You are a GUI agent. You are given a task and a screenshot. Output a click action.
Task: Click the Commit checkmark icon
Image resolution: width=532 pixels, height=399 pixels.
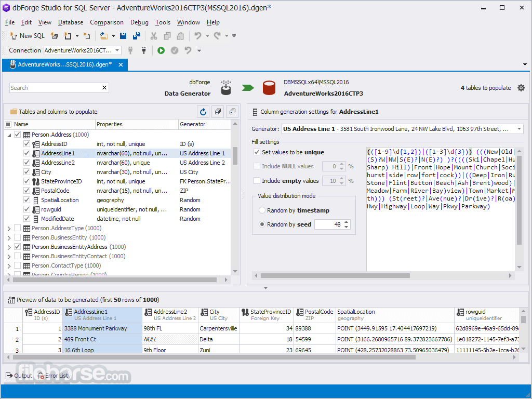pyautogui.click(x=175, y=50)
